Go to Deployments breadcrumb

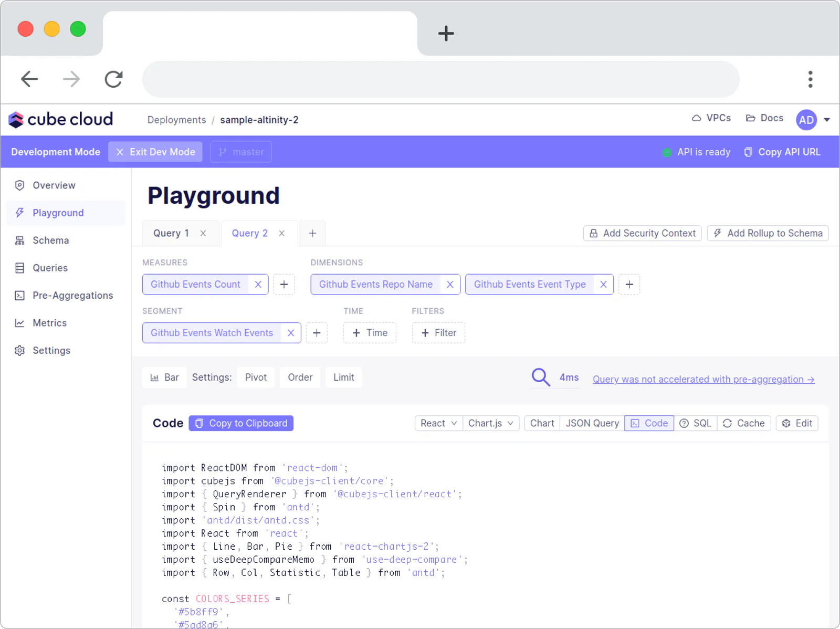(176, 120)
